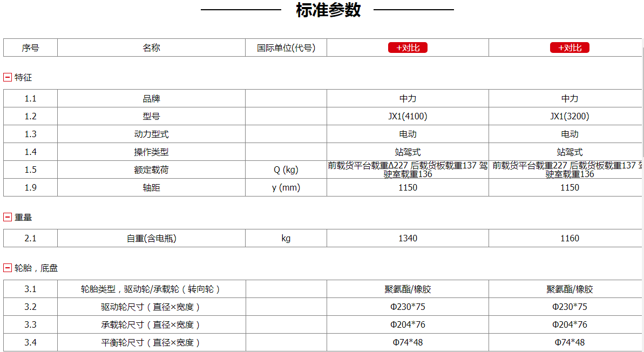Click the 自重(含电瓶) row label
The width and height of the screenshot is (644, 352).
pyautogui.click(x=151, y=238)
